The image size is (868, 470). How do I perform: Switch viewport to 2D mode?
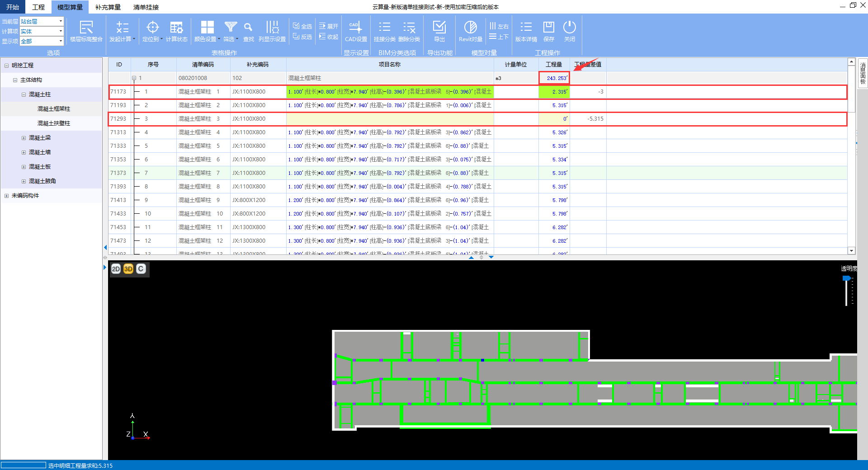pos(116,269)
